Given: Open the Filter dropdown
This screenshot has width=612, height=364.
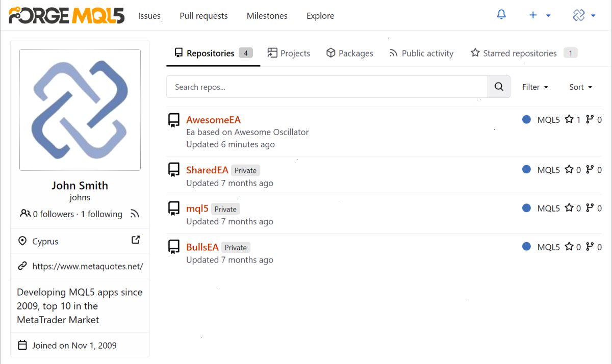Looking at the screenshot, I should (535, 87).
